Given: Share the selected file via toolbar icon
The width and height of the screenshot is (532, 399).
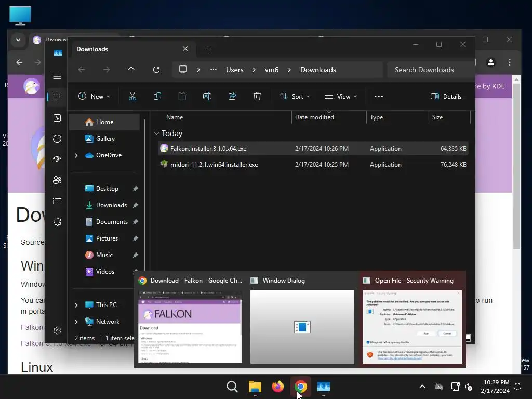Looking at the screenshot, I should [x=232, y=96].
